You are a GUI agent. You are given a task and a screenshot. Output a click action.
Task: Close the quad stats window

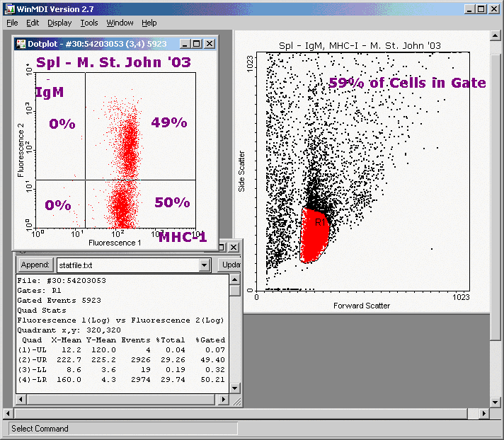[x=234, y=247]
